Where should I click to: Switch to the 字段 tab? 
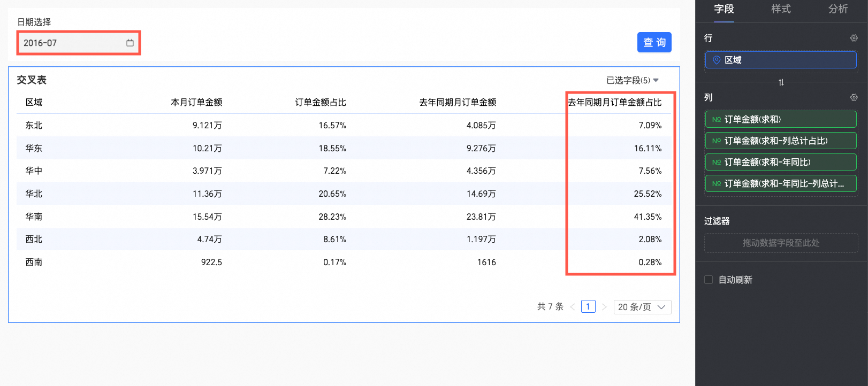(x=724, y=9)
